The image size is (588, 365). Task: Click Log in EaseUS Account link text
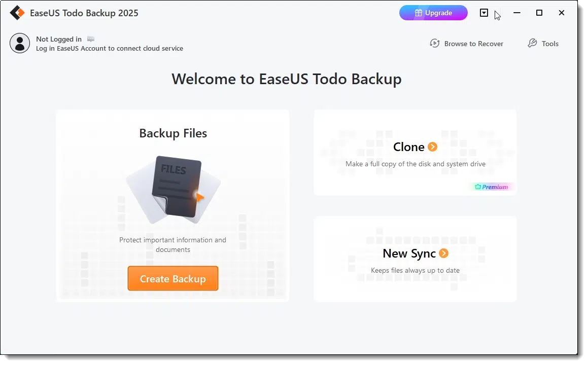coord(110,48)
